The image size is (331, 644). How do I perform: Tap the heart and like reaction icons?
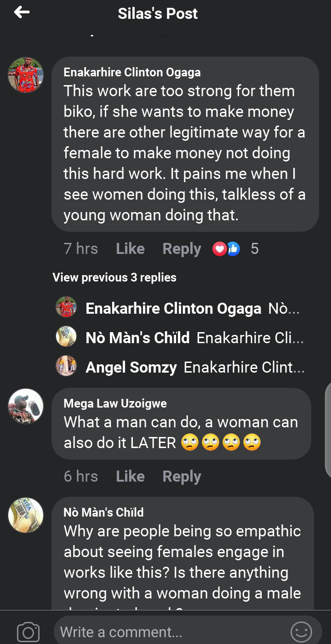tap(226, 249)
